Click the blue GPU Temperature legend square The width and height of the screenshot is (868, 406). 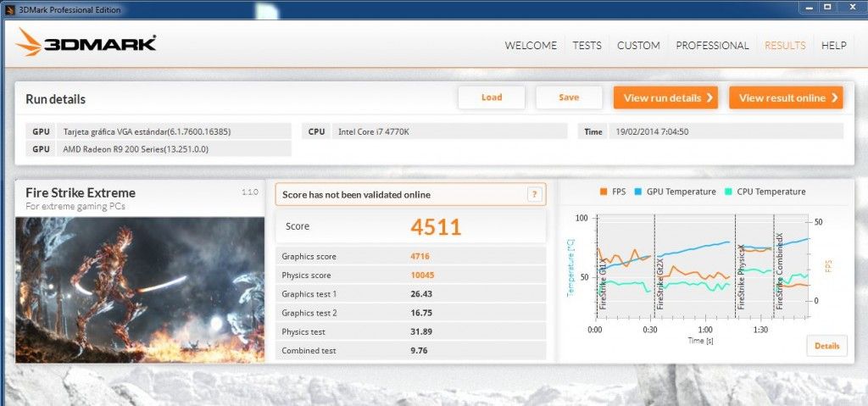coord(637,192)
